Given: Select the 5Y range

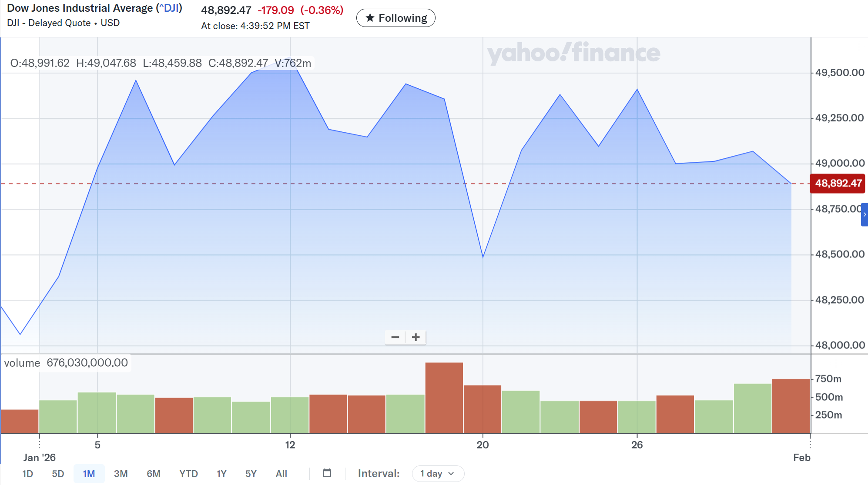Looking at the screenshot, I should pos(251,474).
